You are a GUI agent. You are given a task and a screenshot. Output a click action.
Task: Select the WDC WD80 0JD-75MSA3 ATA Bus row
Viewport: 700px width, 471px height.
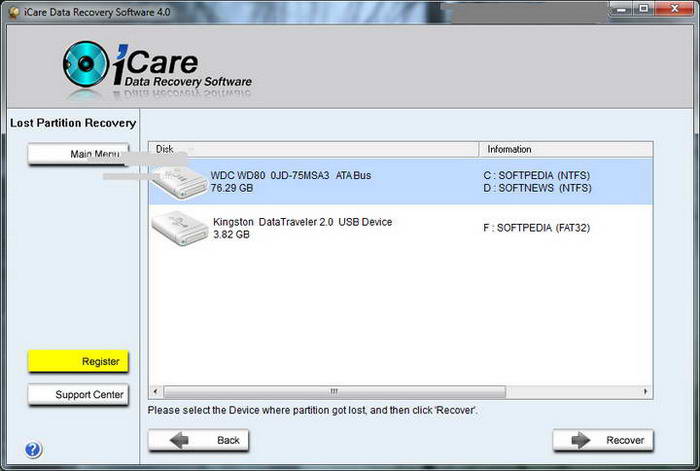[401, 182]
